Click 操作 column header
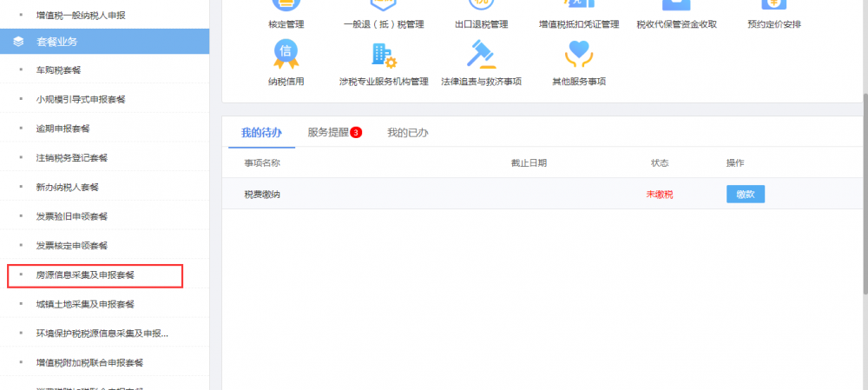Image resolution: width=868 pixels, height=390 pixels. (735, 163)
